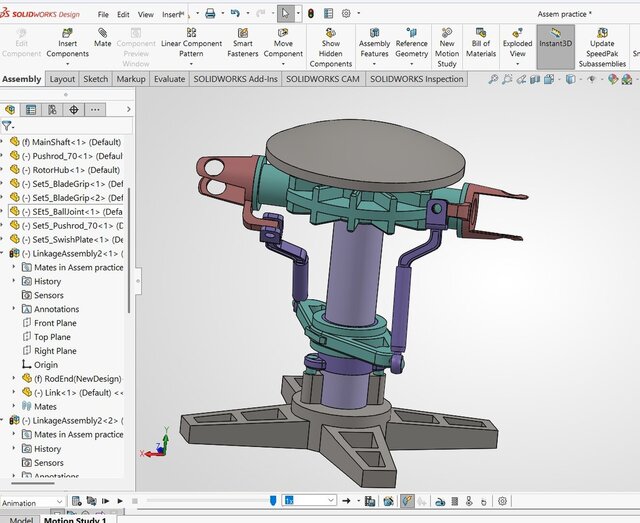Click the Insert Components tool
Screen dimensions: 640x523
pyautogui.click(x=67, y=43)
